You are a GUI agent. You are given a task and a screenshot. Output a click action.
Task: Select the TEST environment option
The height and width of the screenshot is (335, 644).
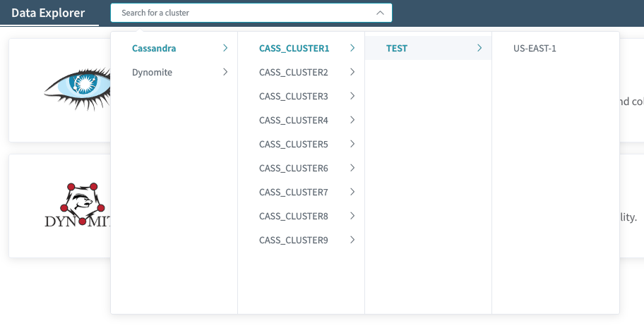click(397, 48)
